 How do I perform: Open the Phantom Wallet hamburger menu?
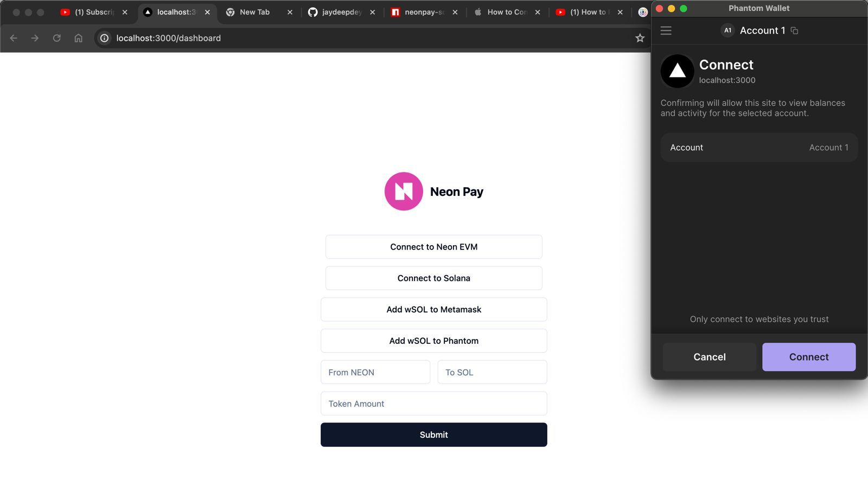(x=666, y=31)
